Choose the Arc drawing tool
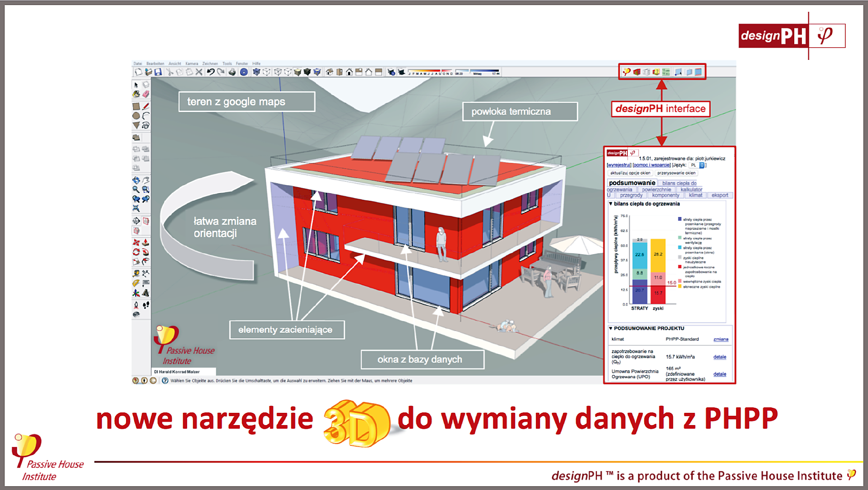The image size is (868, 490). coord(146,116)
